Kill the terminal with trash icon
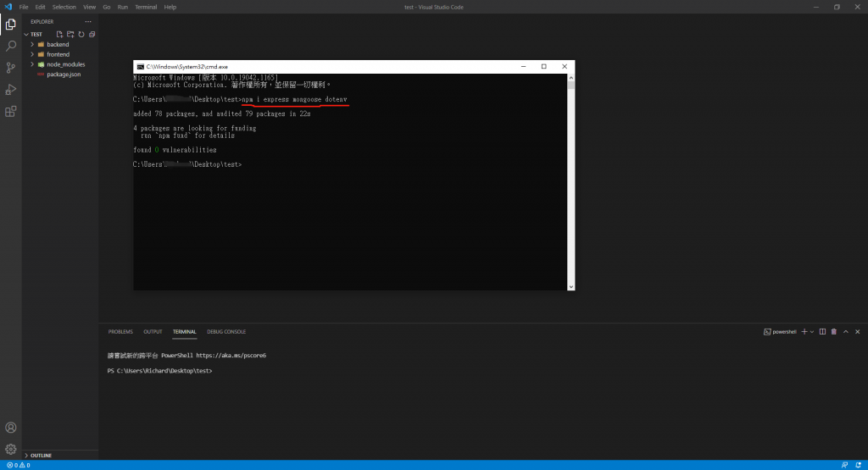Screen dimensions: 868x470 834,332
